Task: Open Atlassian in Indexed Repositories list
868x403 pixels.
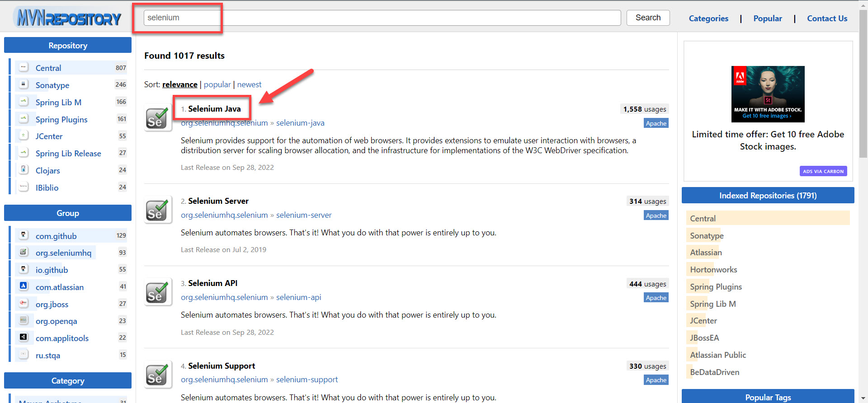Action: click(706, 253)
